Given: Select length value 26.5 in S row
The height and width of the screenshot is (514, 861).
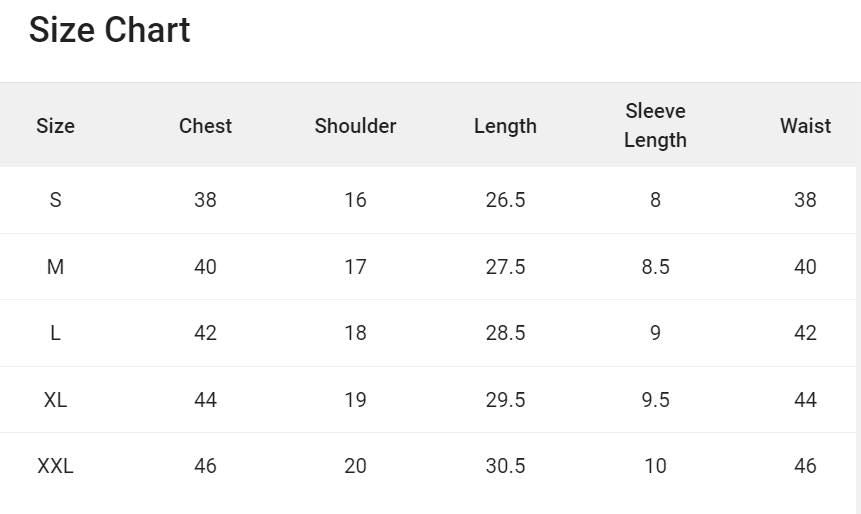Looking at the screenshot, I should coord(505,200).
